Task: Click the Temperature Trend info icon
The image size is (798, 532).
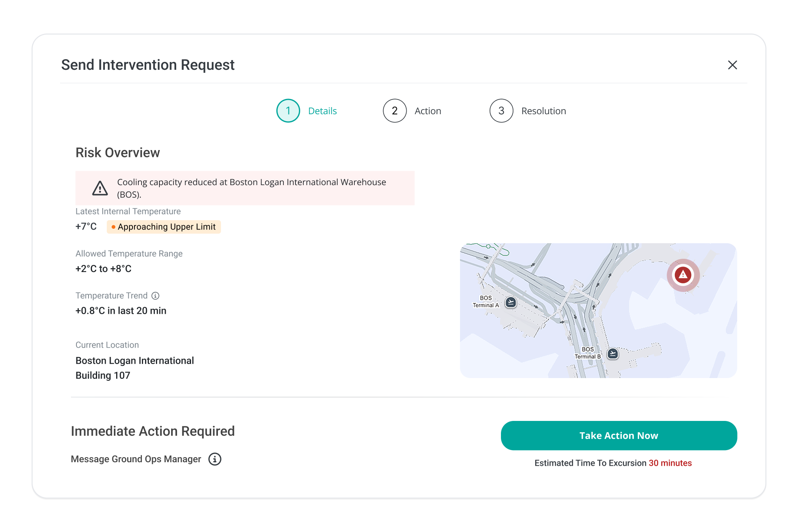Action: [156, 296]
